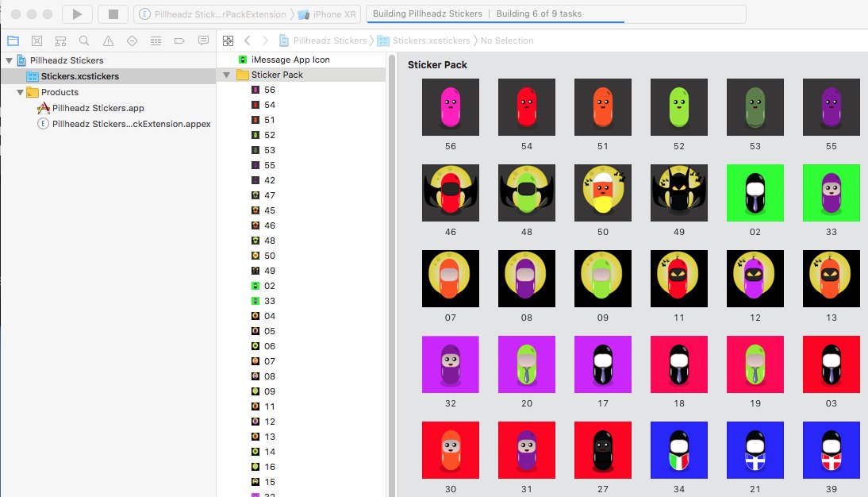
Task: Click the Building Pillheadz Stickers status
Action: [x=428, y=13]
